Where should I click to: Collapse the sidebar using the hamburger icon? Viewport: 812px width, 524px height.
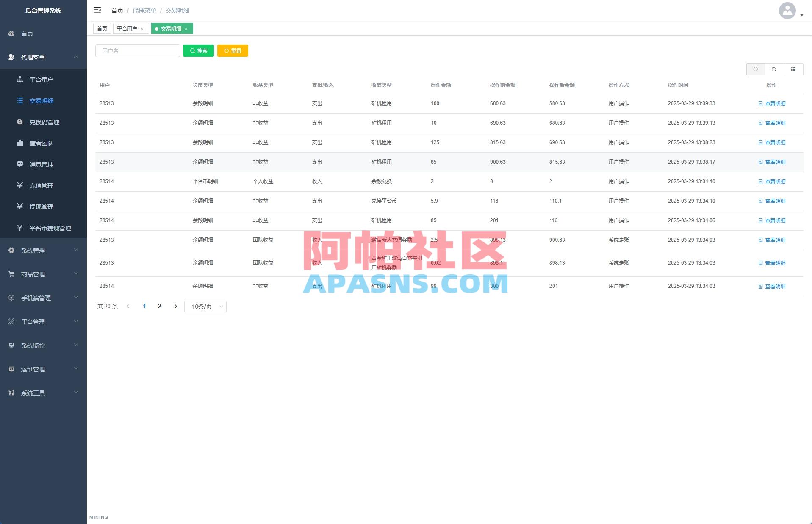point(98,10)
